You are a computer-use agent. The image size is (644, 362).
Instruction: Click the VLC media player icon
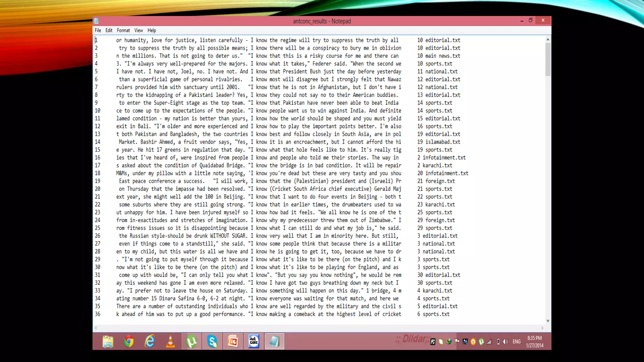click(x=170, y=342)
